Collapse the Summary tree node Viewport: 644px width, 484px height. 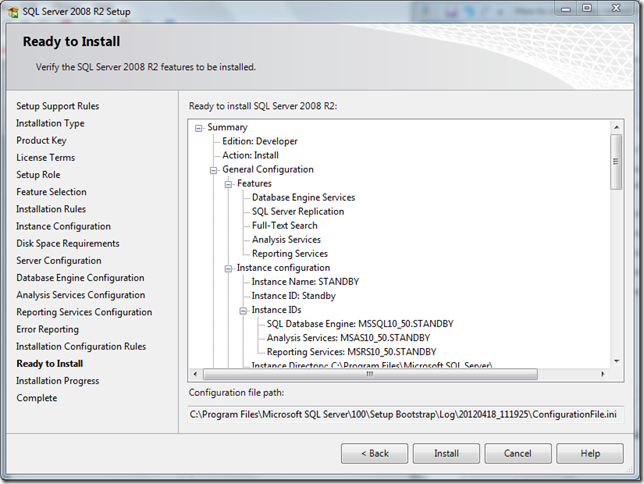coord(199,128)
